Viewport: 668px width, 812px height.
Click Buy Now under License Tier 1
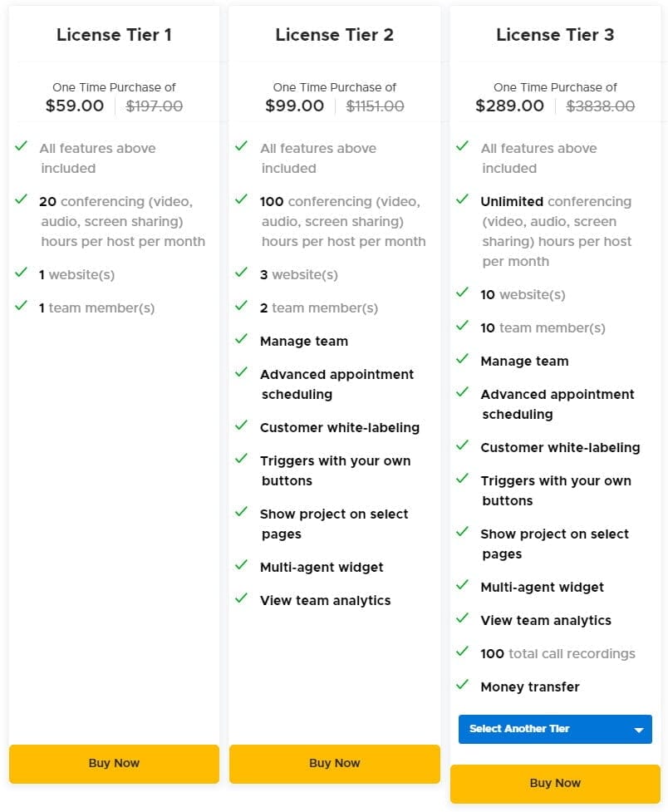coord(114,763)
